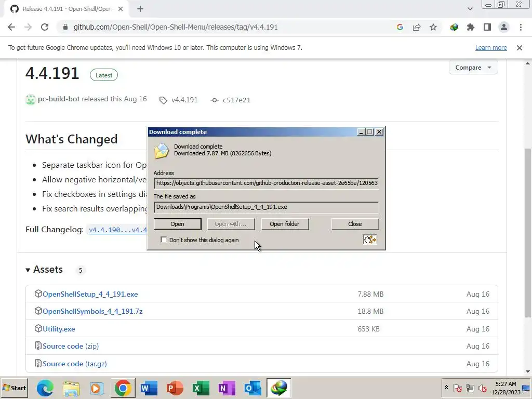Download OpenShellSetup_4_4_191.exe asset
The image size is (532, 399).
coord(90,294)
